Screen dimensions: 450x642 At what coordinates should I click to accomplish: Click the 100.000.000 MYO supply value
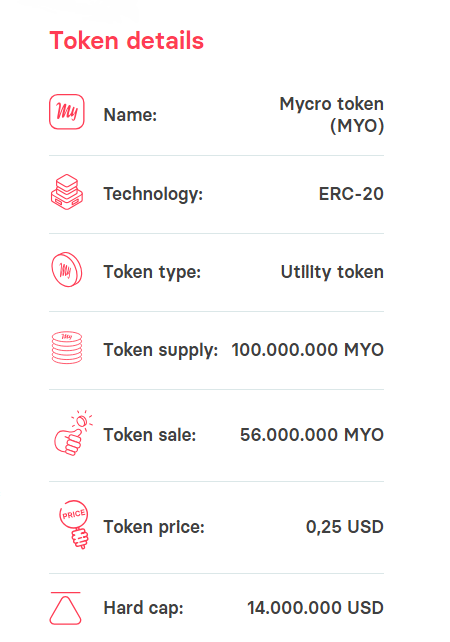point(308,350)
